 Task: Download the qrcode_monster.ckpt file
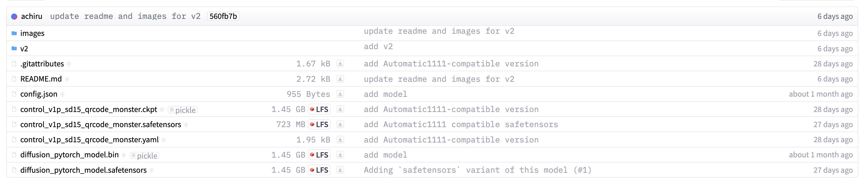tap(340, 109)
